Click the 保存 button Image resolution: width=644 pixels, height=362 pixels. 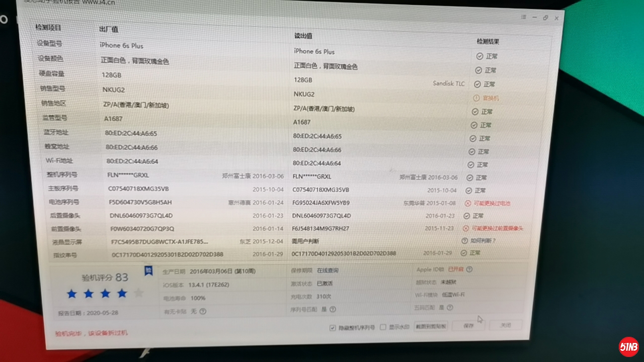468,326
